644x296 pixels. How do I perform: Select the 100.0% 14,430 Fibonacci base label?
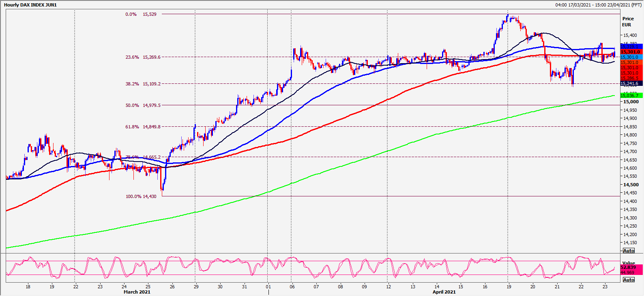[x=141, y=196]
